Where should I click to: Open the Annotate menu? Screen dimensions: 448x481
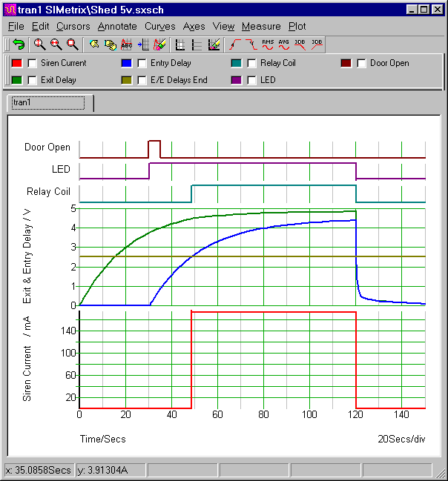pyautogui.click(x=117, y=27)
